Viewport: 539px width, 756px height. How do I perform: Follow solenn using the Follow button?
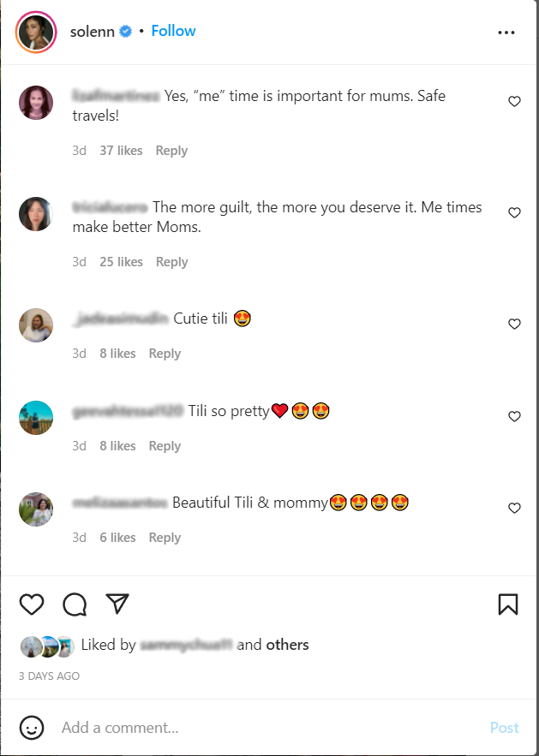tap(173, 31)
